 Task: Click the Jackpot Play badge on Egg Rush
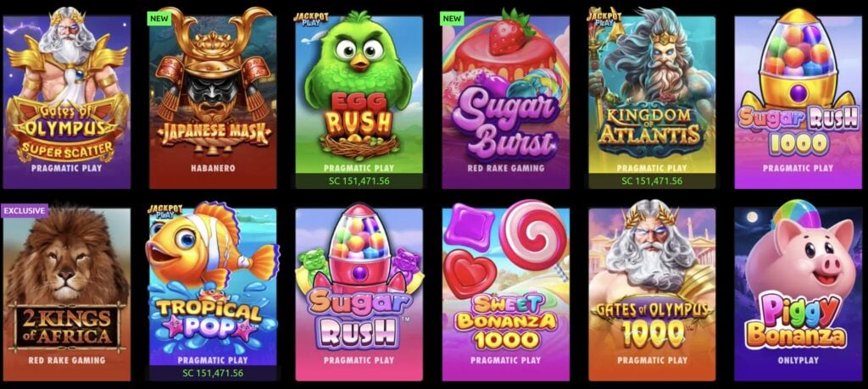click(x=310, y=19)
